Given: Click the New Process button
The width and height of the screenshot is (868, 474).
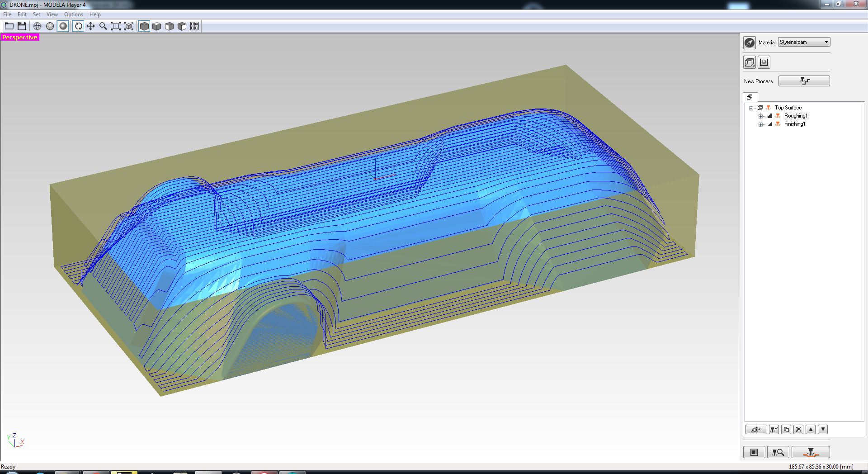Looking at the screenshot, I should (x=804, y=81).
